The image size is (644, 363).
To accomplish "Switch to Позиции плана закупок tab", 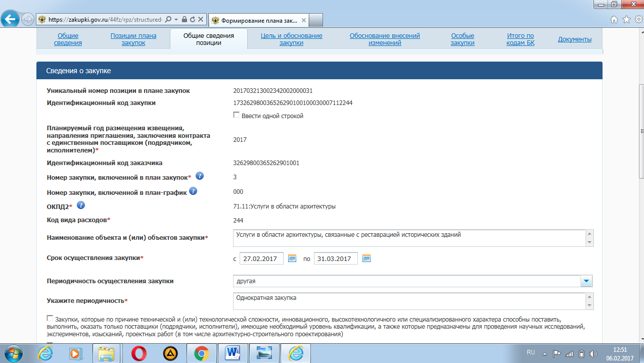I will pos(133,39).
